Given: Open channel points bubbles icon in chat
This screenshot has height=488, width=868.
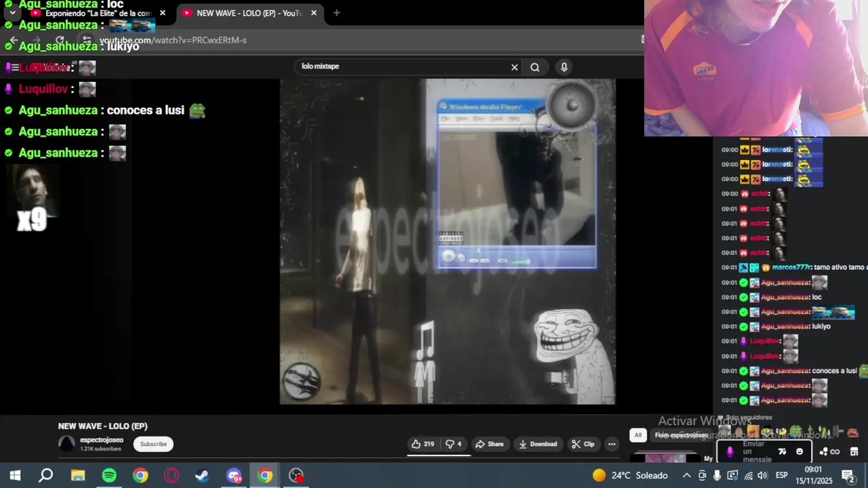Looking at the screenshot, I should [x=823, y=451].
